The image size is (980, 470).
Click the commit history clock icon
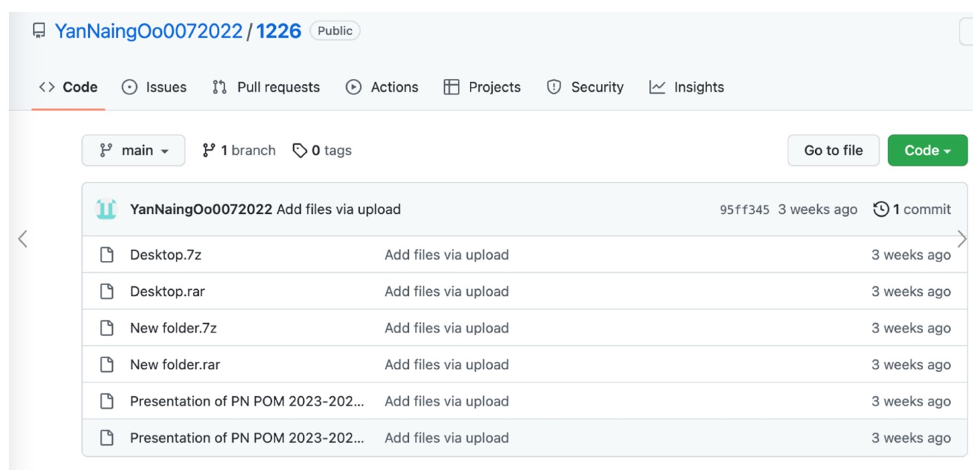point(881,209)
